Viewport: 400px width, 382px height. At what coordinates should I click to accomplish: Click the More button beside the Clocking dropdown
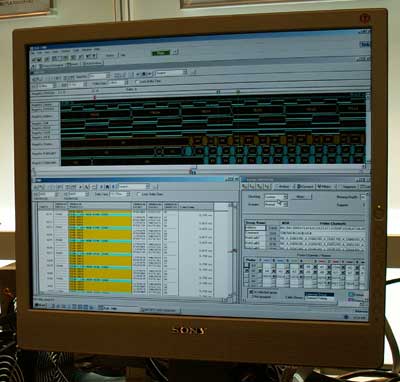pos(301,197)
